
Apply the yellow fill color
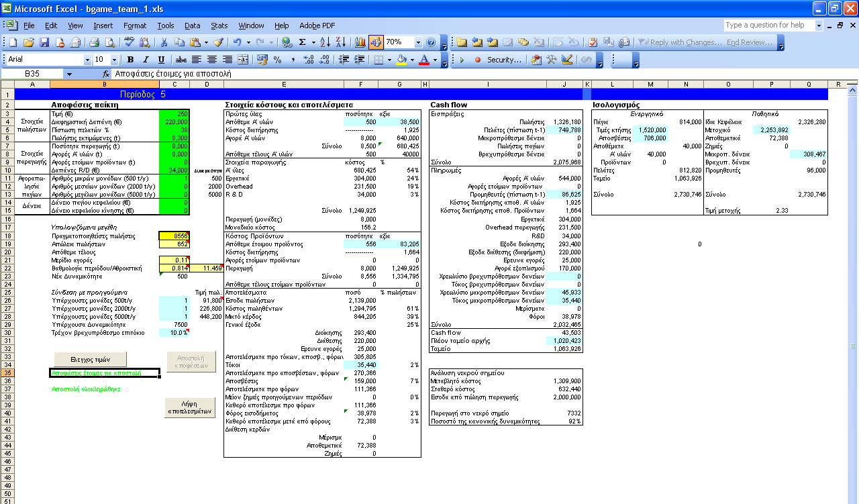point(401,60)
